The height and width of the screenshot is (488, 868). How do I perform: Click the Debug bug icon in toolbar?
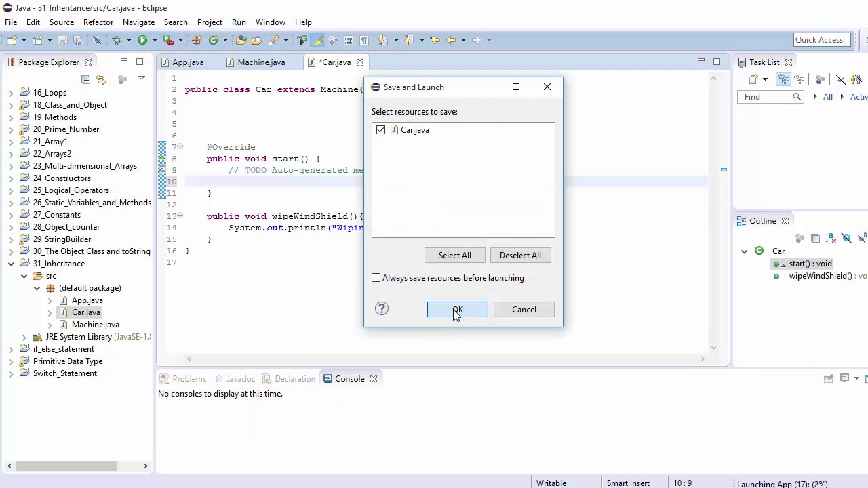tap(117, 40)
